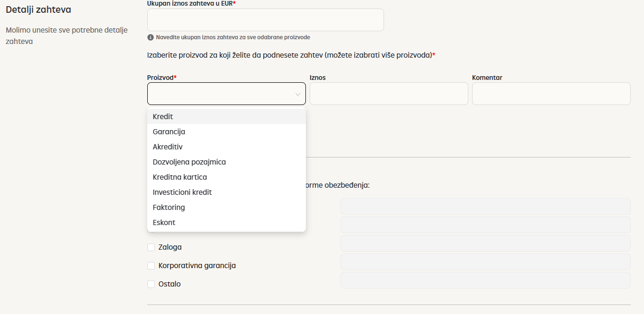Click the Iznos column label
The width and height of the screenshot is (644, 314).
click(318, 78)
